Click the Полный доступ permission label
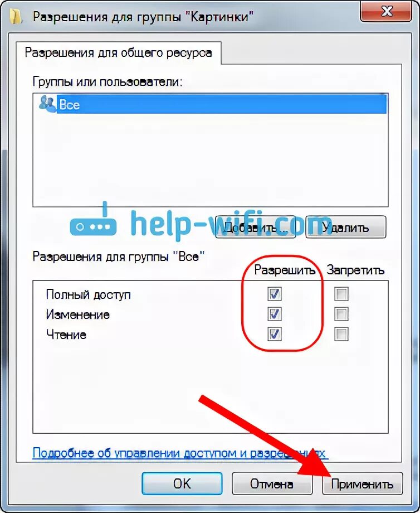This screenshot has height=513, width=420. click(x=88, y=294)
